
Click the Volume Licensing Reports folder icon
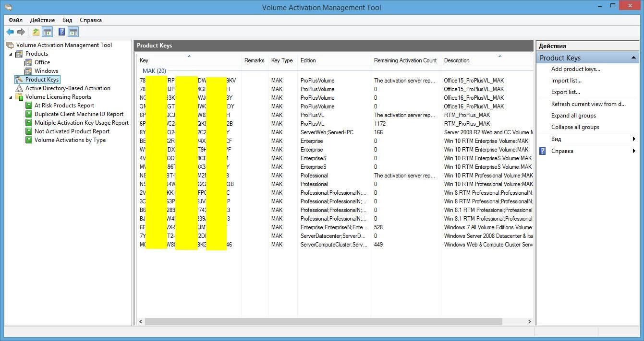(19, 97)
